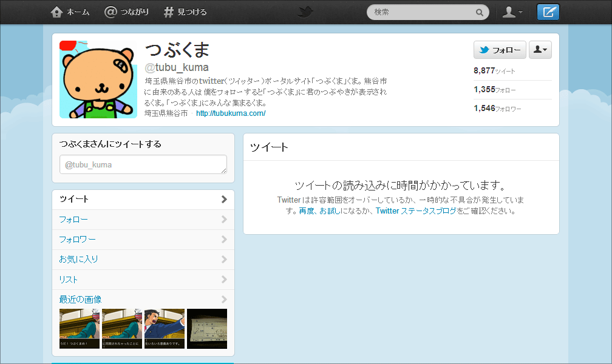Click the chevron on the フォロワー row
The image size is (612, 364).
224,239
